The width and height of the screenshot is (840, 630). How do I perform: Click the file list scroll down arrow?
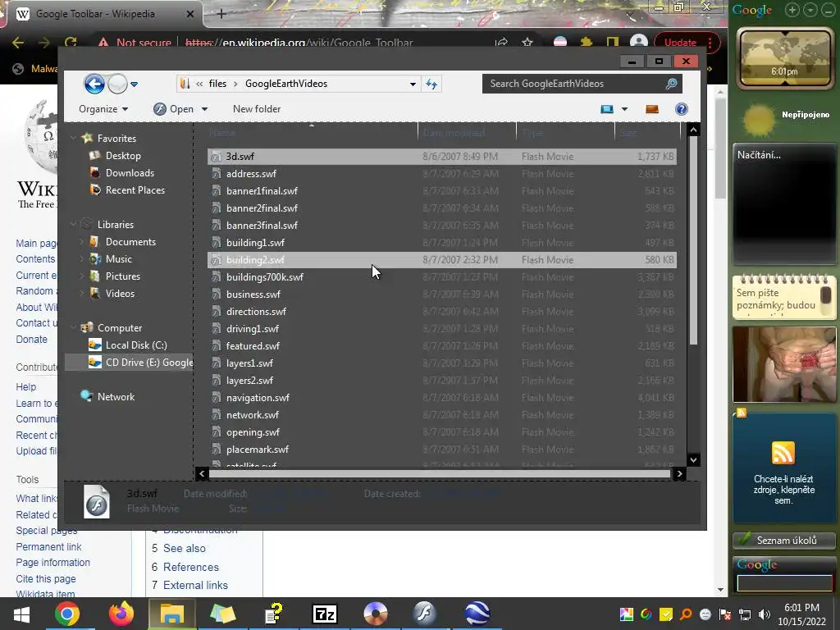(693, 459)
